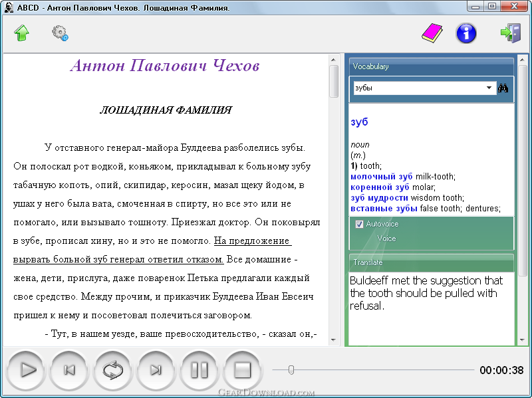The height and width of the screenshot is (398, 532).
Task: Stop the audio playback
Action: pos(242,370)
